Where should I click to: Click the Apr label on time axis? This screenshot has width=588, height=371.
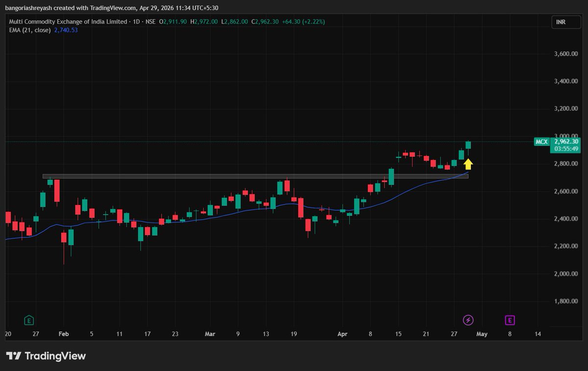point(343,334)
